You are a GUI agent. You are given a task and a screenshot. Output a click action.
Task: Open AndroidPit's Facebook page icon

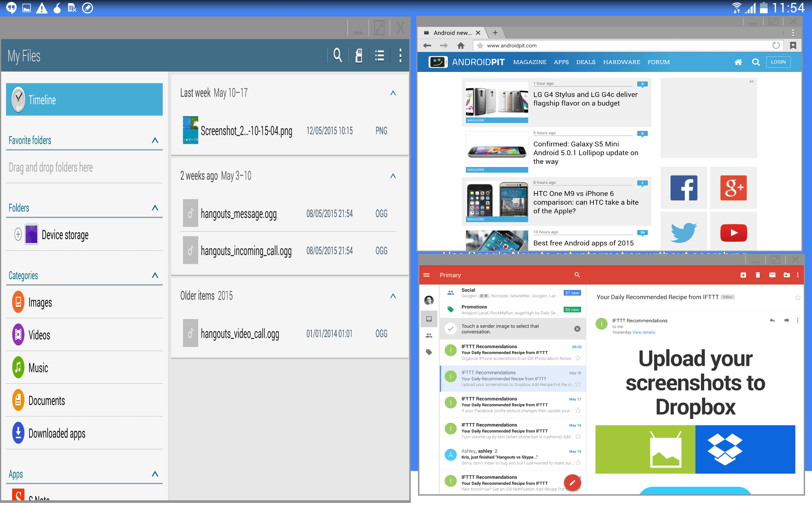coord(684,188)
